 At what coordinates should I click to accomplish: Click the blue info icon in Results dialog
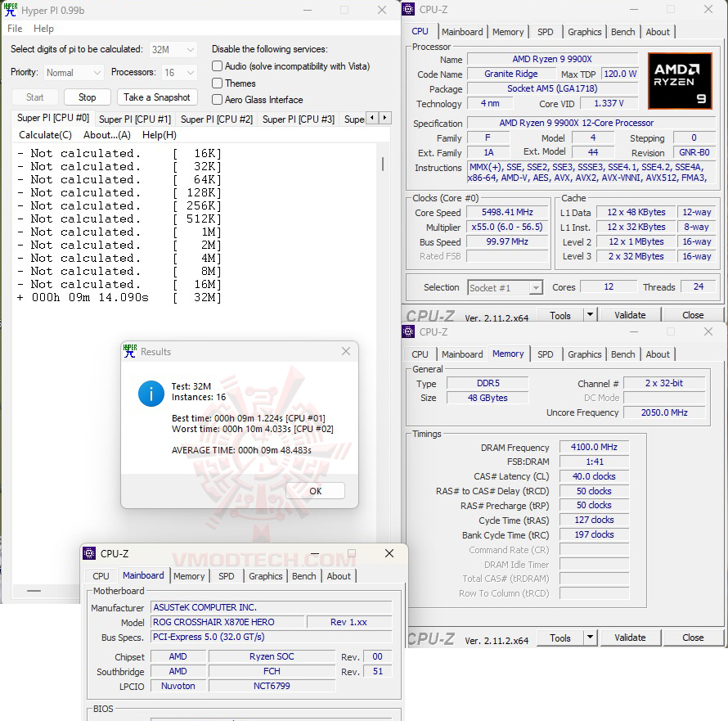click(151, 394)
